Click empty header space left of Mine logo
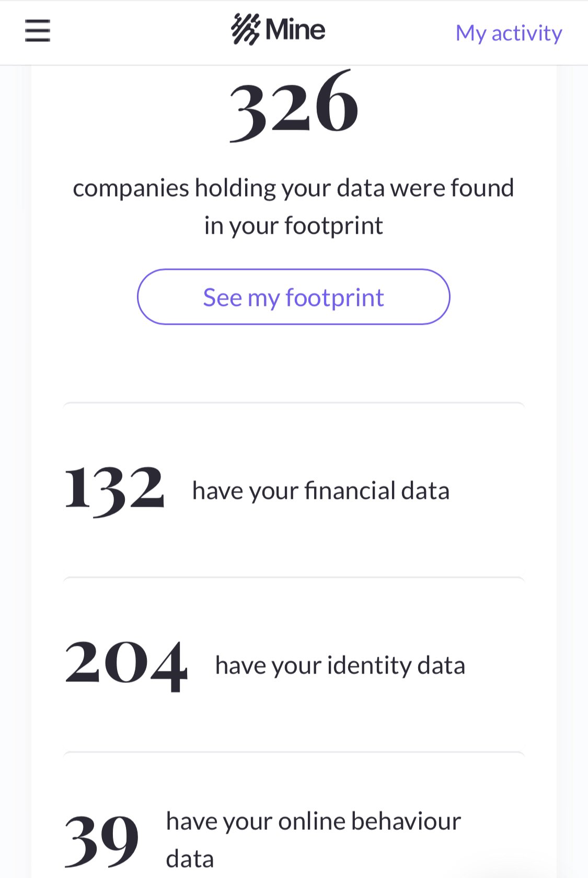 [x=141, y=31]
